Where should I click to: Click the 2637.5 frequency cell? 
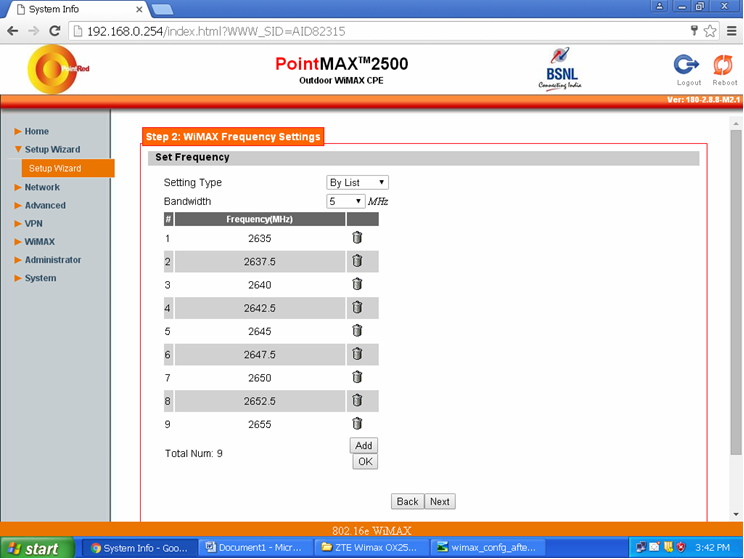point(260,262)
